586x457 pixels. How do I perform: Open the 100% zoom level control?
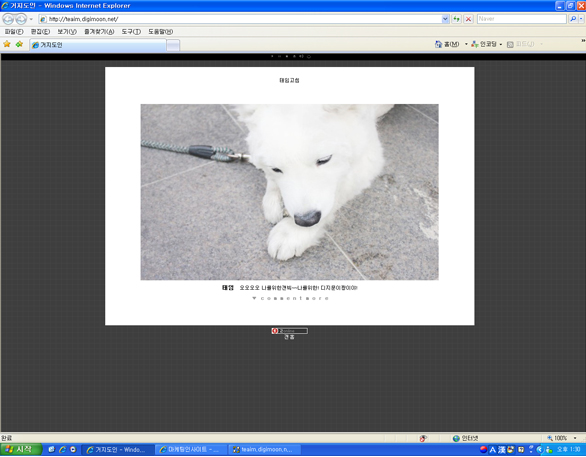[557, 438]
